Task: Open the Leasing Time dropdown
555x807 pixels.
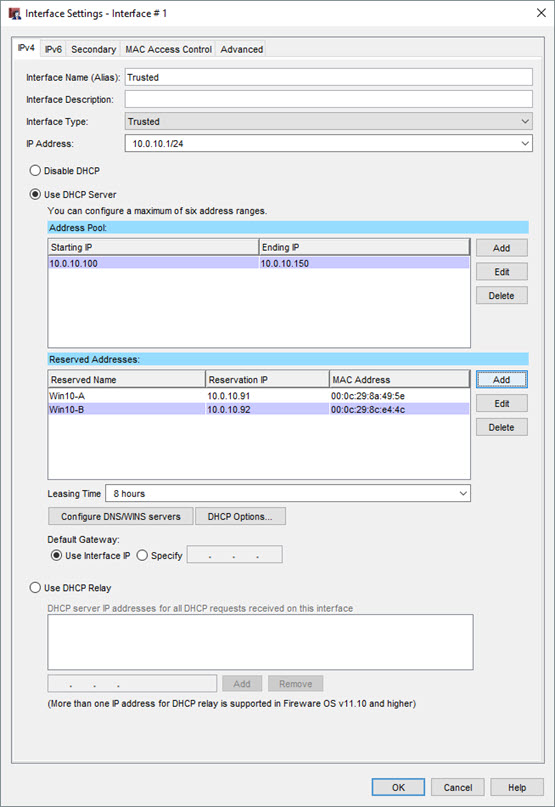Action: [288, 493]
